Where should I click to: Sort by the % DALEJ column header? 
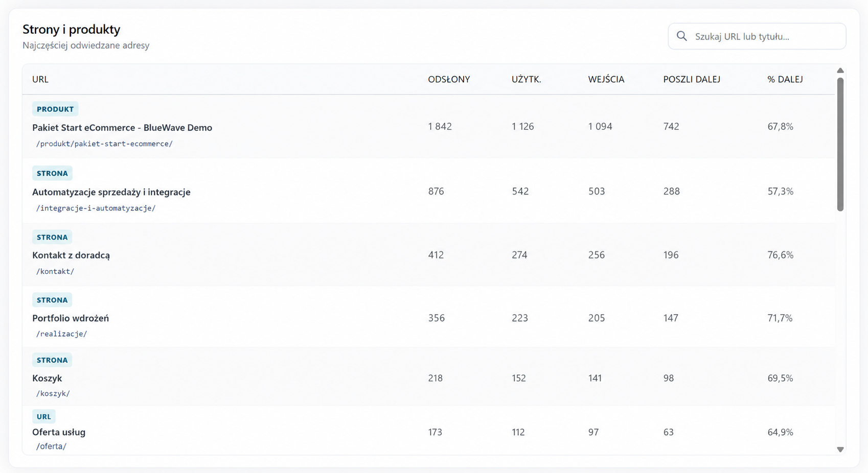(785, 79)
